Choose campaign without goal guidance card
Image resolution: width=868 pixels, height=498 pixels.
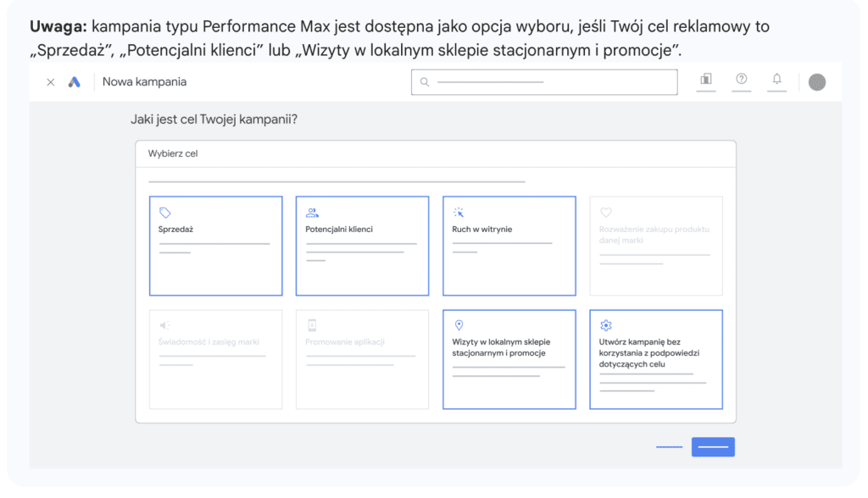[655, 359]
